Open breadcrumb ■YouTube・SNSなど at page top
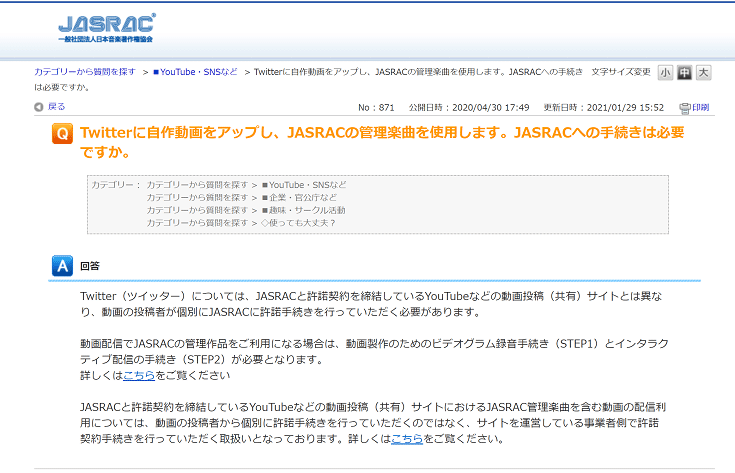This screenshot has width=735, height=473. tap(195, 72)
